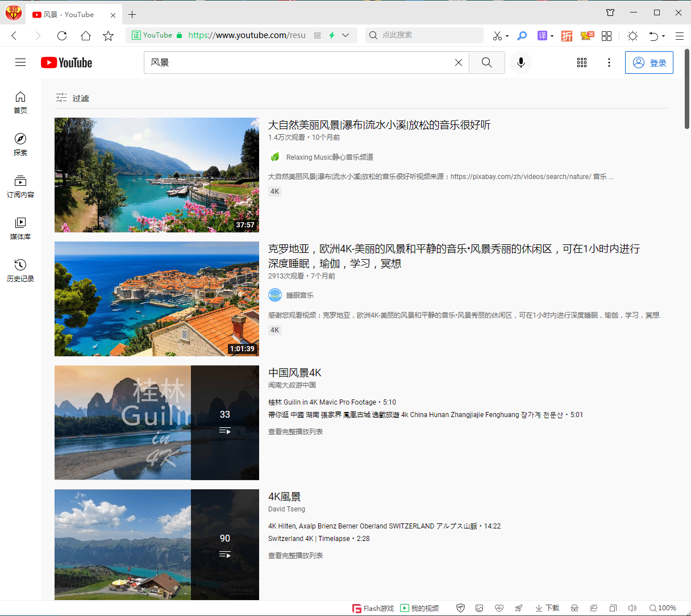691x616 pixels.
Task: Click the purple 译 translate icon
Action: pos(542,36)
